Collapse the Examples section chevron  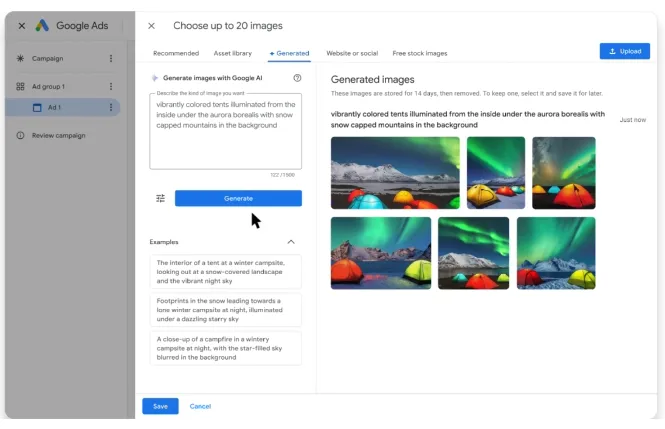tap(291, 242)
